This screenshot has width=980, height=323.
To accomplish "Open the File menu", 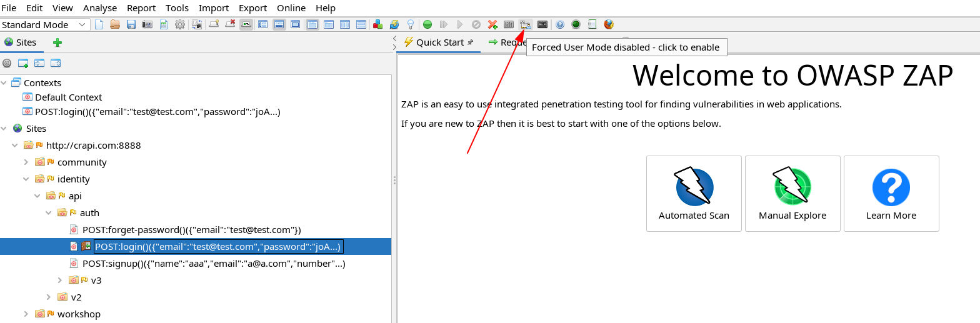I will pos(9,8).
